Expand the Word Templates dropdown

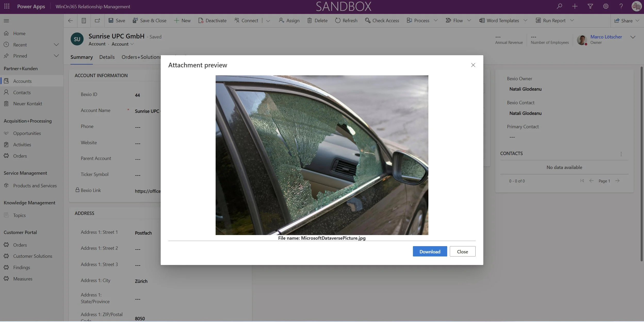[x=526, y=20]
